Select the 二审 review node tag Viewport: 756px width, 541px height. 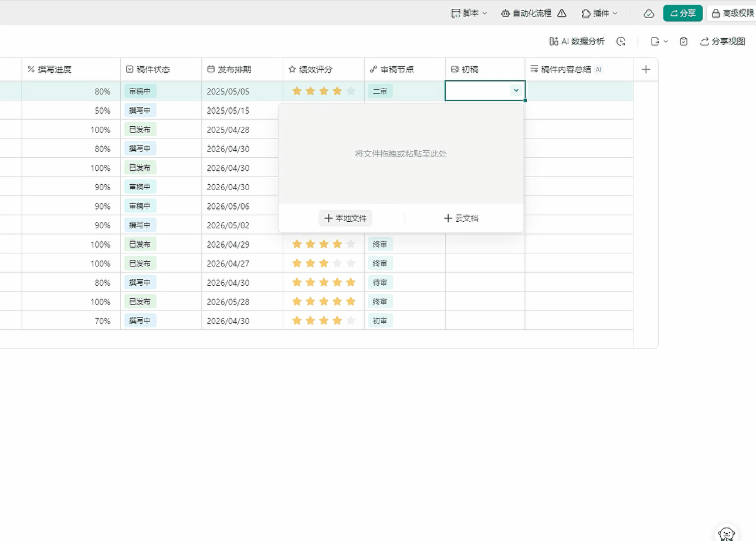coord(380,90)
